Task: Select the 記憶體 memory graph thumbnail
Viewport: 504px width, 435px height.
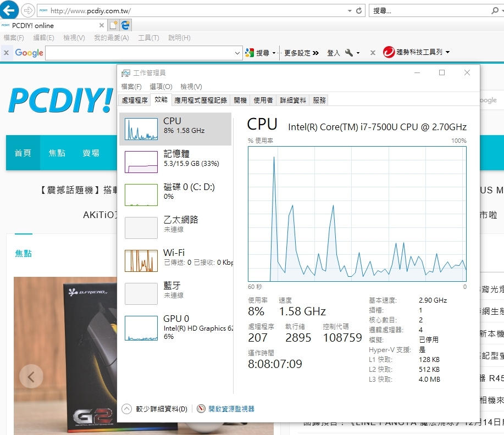Action: click(141, 162)
